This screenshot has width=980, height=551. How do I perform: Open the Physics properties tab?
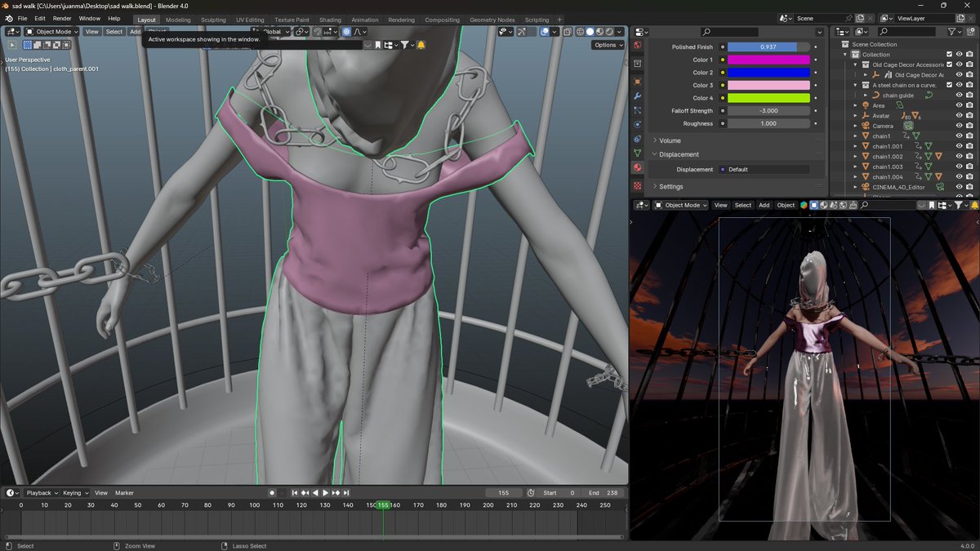pyautogui.click(x=637, y=124)
